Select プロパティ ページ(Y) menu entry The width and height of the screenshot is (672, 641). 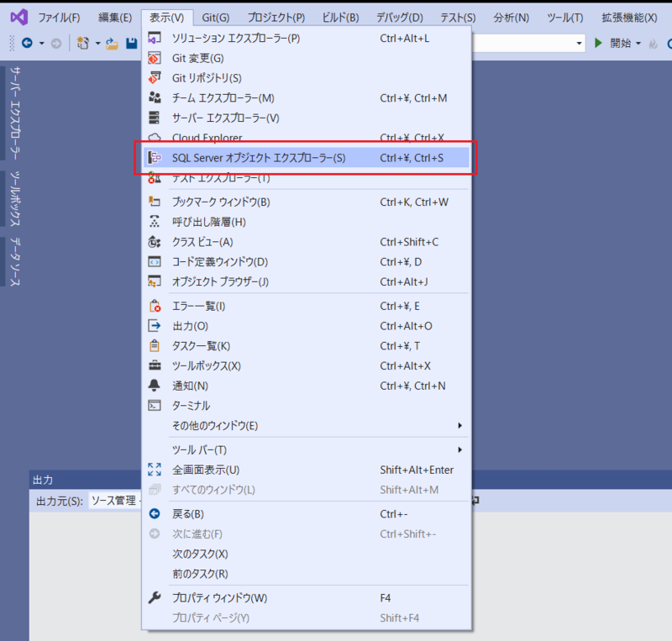pos(306,617)
